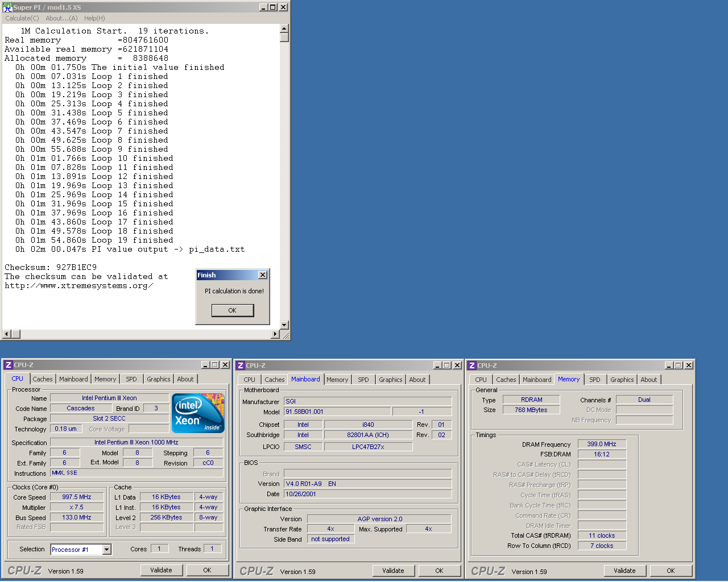
Task: Select Caches tab in the Mainboard CPU-Z window
Action: tap(275, 380)
